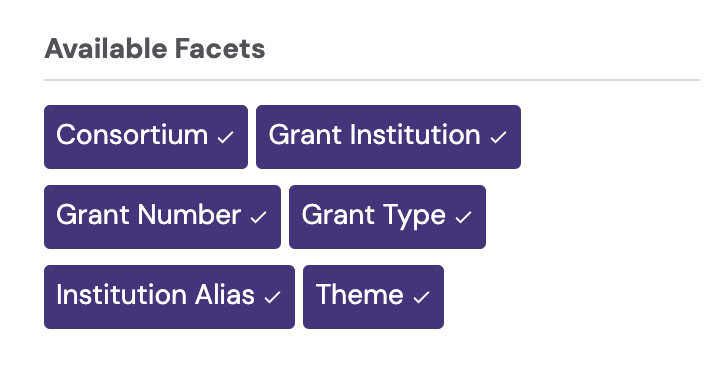
Task: Click the checkmark icon on Consortium chip
Action: pos(226,137)
